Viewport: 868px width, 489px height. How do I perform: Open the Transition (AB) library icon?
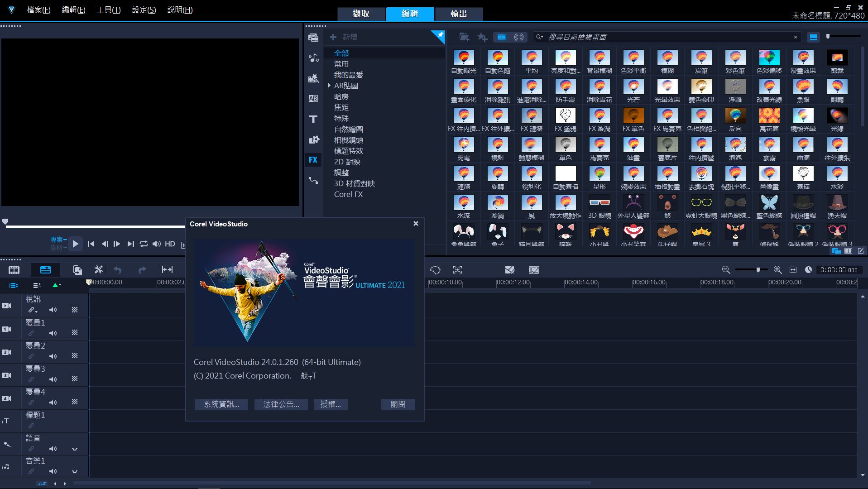pyautogui.click(x=313, y=98)
